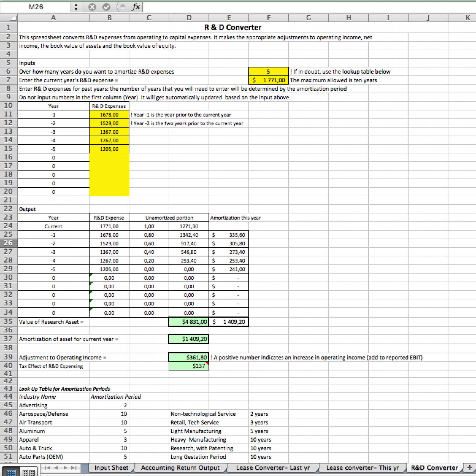Select the R&D Converter tab
Image resolution: width=476 pixels, height=476 pixels.
[434, 468]
